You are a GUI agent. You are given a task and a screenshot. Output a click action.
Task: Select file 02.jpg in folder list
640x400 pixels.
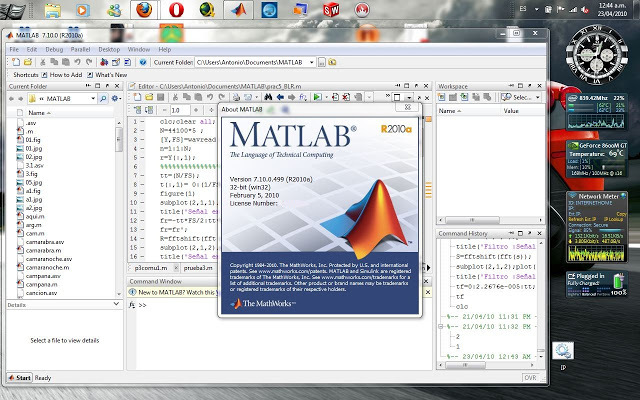[x=33, y=157]
